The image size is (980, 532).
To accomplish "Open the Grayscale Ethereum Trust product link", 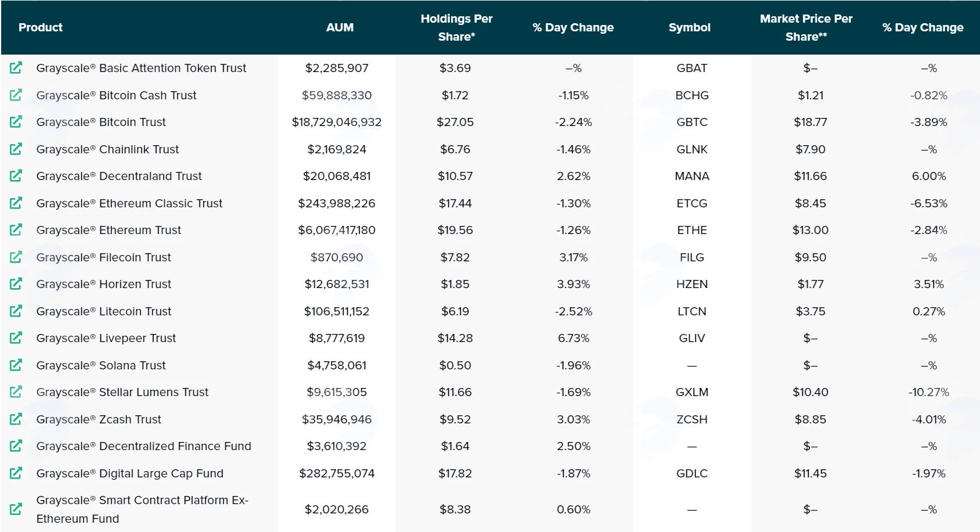I will coord(109,230).
